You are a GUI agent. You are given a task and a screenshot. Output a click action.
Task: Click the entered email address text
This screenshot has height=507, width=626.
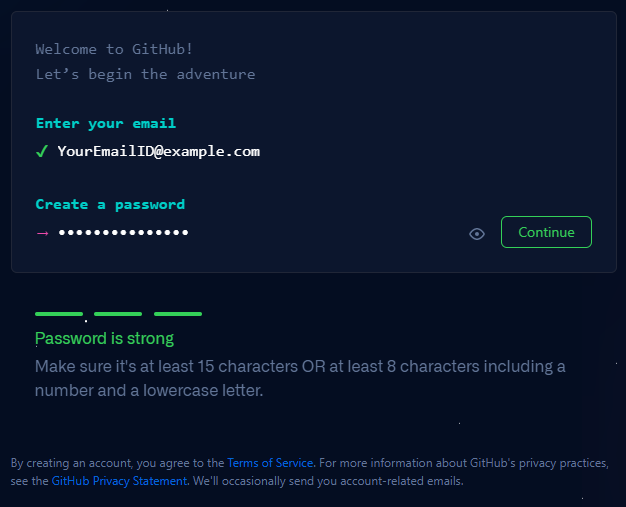(158, 151)
